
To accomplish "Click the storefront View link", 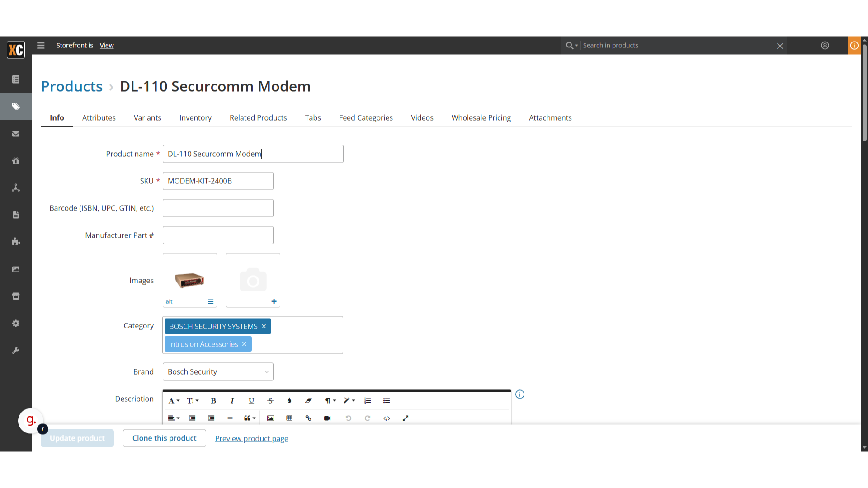I will click(107, 45).
